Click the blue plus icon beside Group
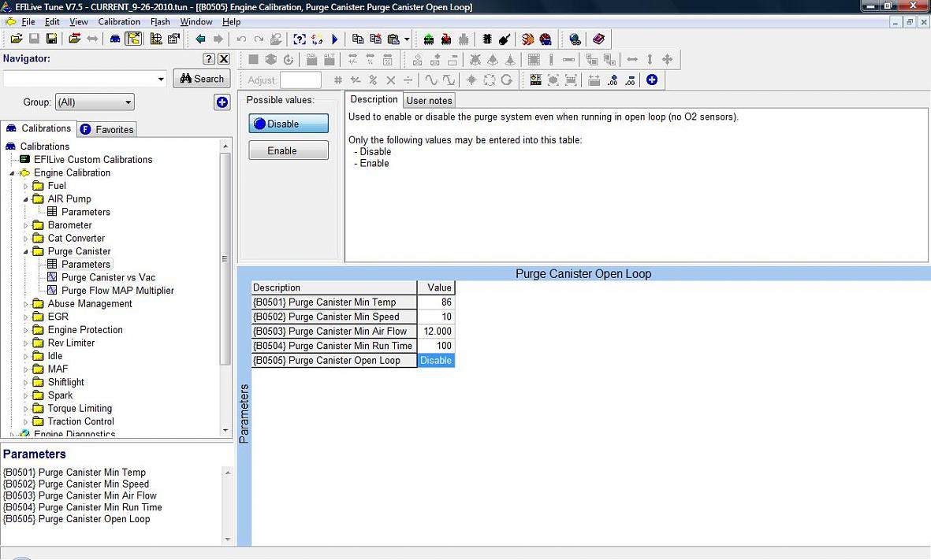 pos(222,102)
